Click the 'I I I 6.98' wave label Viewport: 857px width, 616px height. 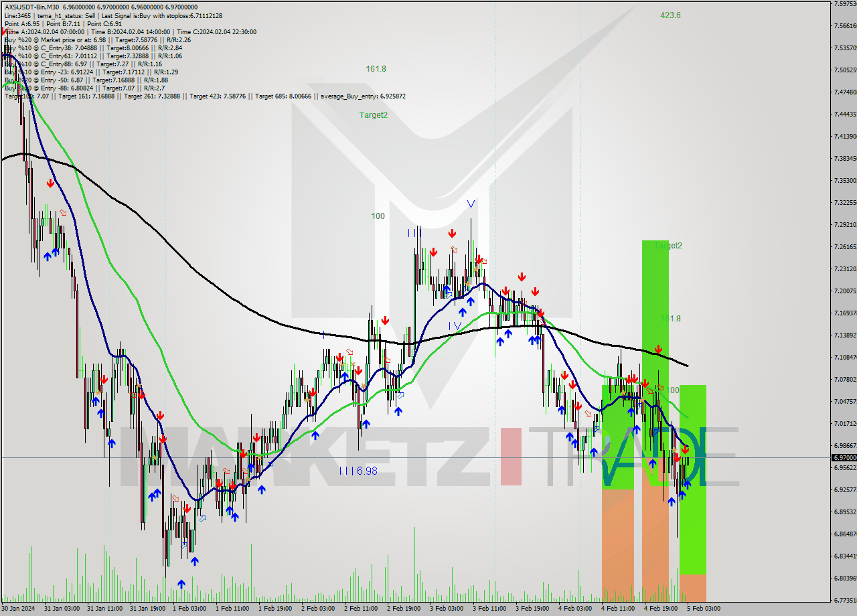[x=358, y=471]
